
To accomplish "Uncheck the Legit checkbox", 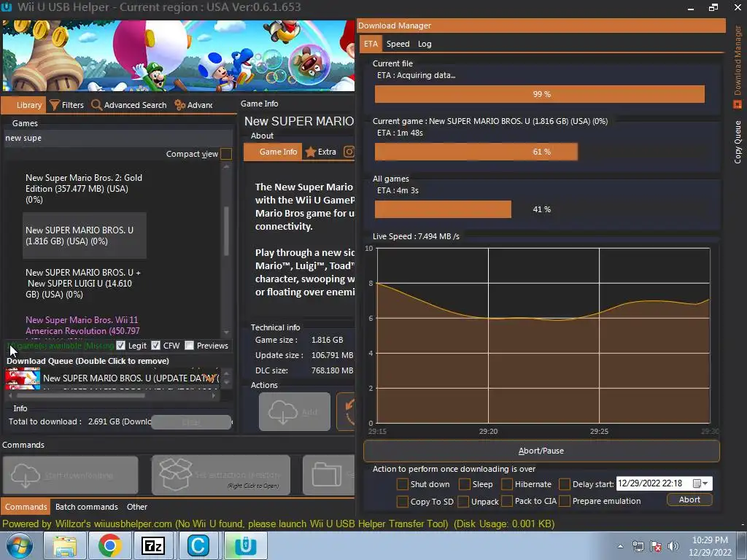I will tap(120, 346).
